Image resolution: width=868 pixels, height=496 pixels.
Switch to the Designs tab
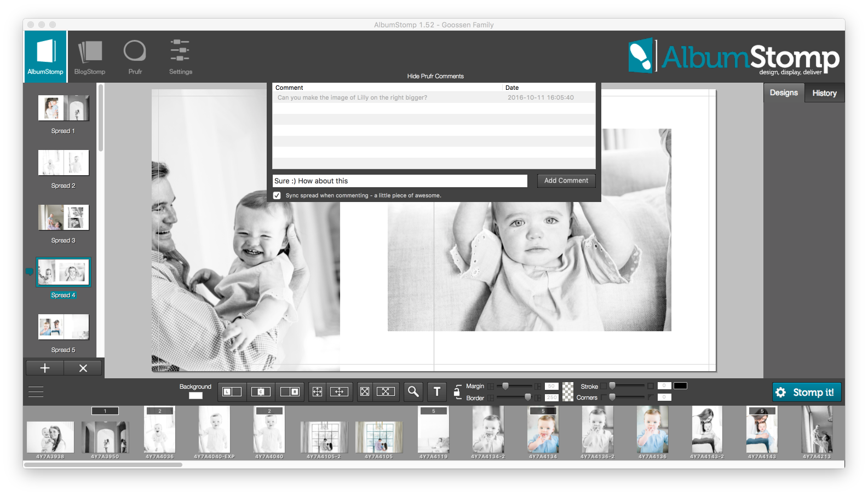click(784, 93)
